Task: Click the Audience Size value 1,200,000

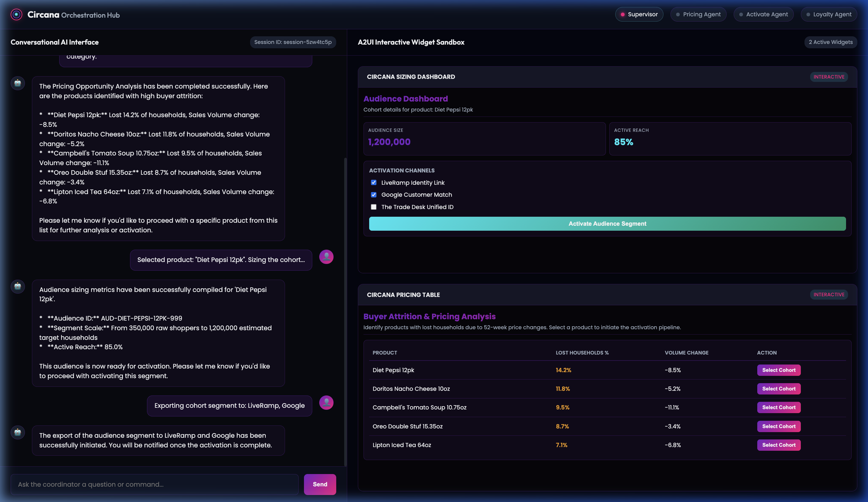Action: coord(389,142)
